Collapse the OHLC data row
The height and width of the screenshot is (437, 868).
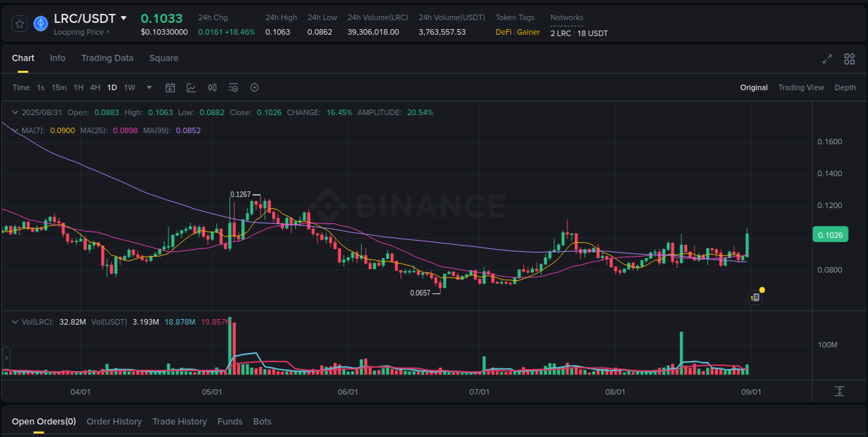[x=15, y=112]
